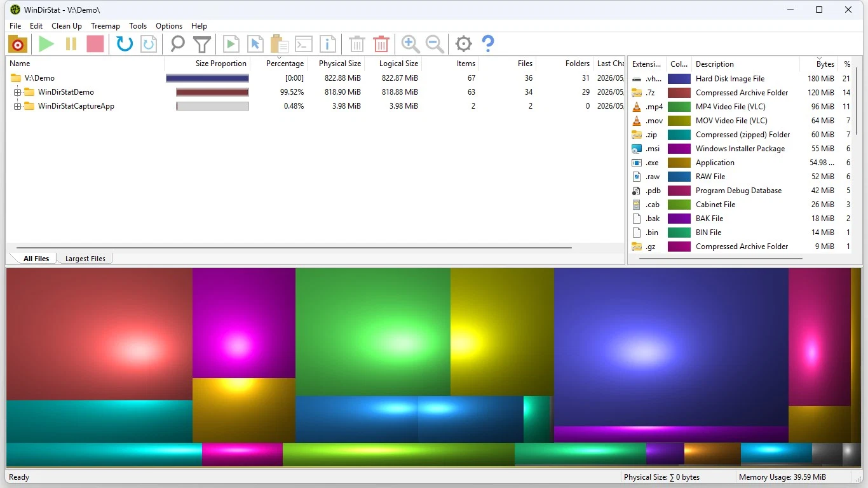This screenshot has width=868, height=488.
Task: Open the select drives toolbar icon
Action: 18,44
